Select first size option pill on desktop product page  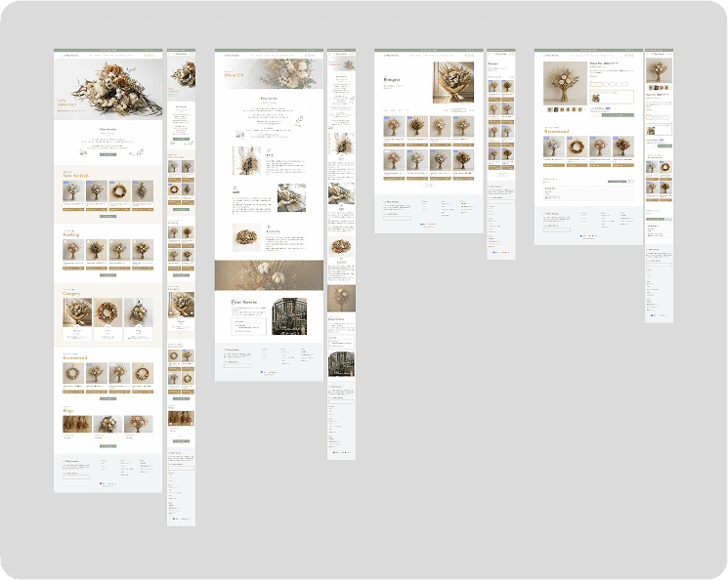click(596, 84)
